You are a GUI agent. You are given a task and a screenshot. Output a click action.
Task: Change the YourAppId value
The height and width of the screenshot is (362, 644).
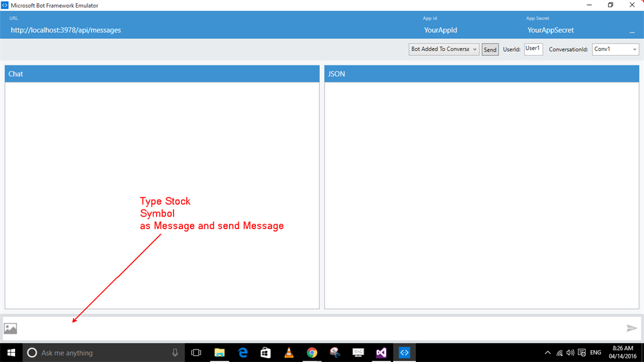pos(440,30)
